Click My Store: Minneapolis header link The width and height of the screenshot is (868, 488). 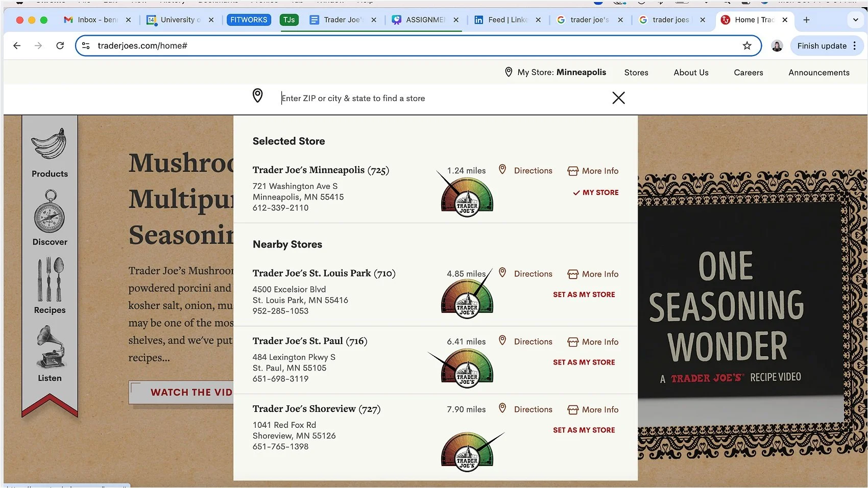pos(555,72)
